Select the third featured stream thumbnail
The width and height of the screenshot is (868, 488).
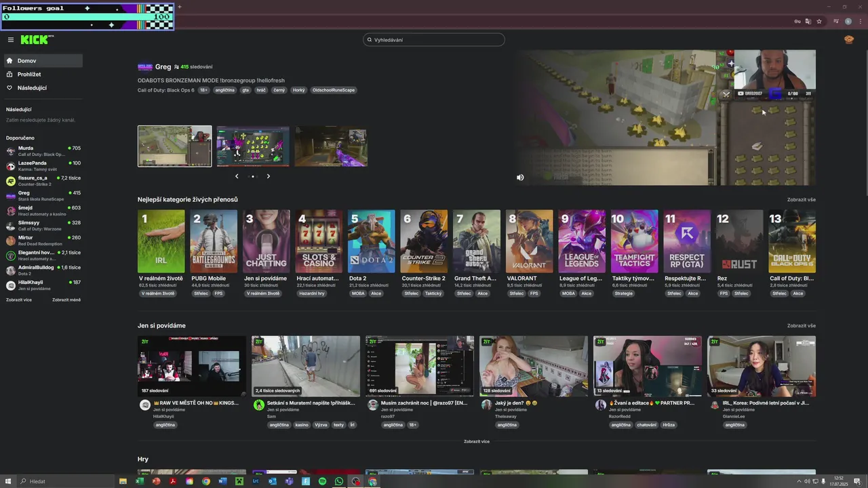click(x=331, y=146)
